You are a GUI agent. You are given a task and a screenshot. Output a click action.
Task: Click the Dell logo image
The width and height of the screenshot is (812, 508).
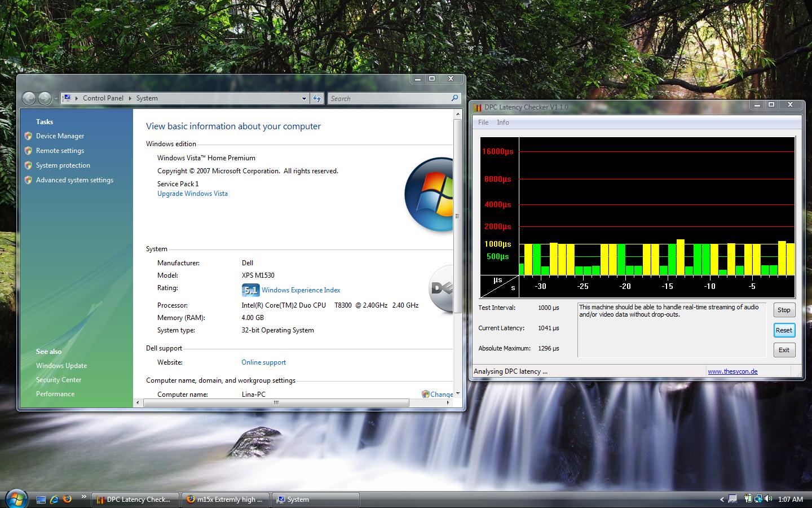[x=441, y=289]
